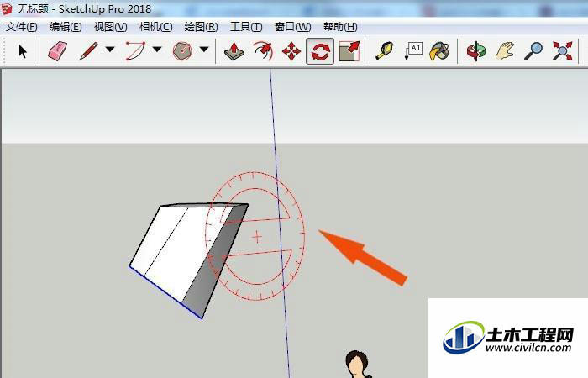Open the 绘图(R) menu
Image resolution: width=588 pixels, height=378 pixels.
pyautogui.click(x=201, y=27)
